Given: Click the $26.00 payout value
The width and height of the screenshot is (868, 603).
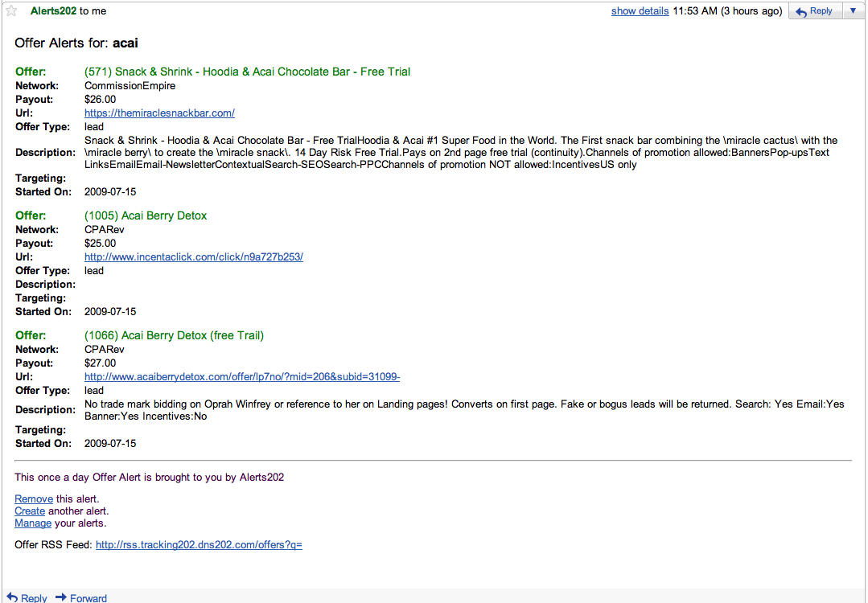Looking at the screenshot, I should pos(101,100).
